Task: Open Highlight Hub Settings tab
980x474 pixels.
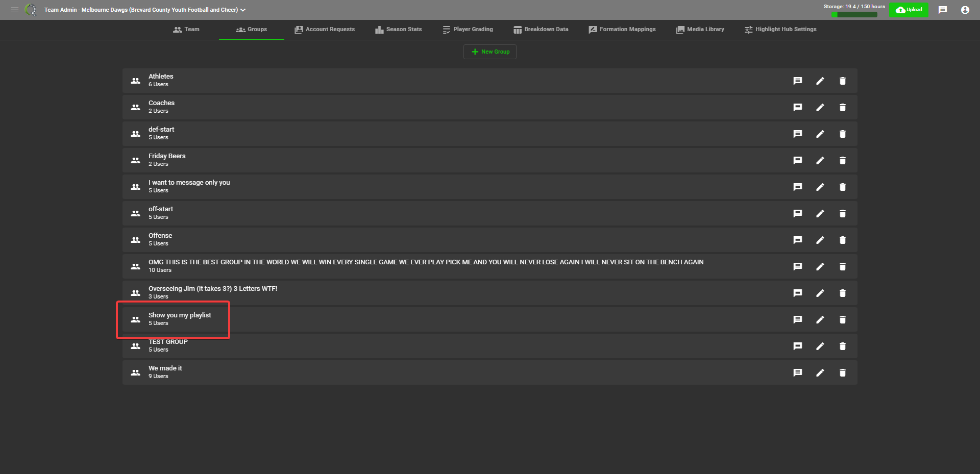Action: [780, 30]
